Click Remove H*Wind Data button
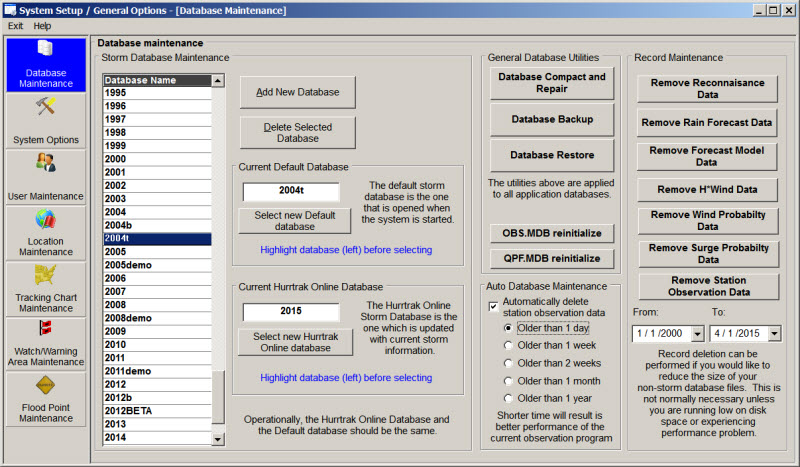The image size is (800, 467). tap(708, 190)
